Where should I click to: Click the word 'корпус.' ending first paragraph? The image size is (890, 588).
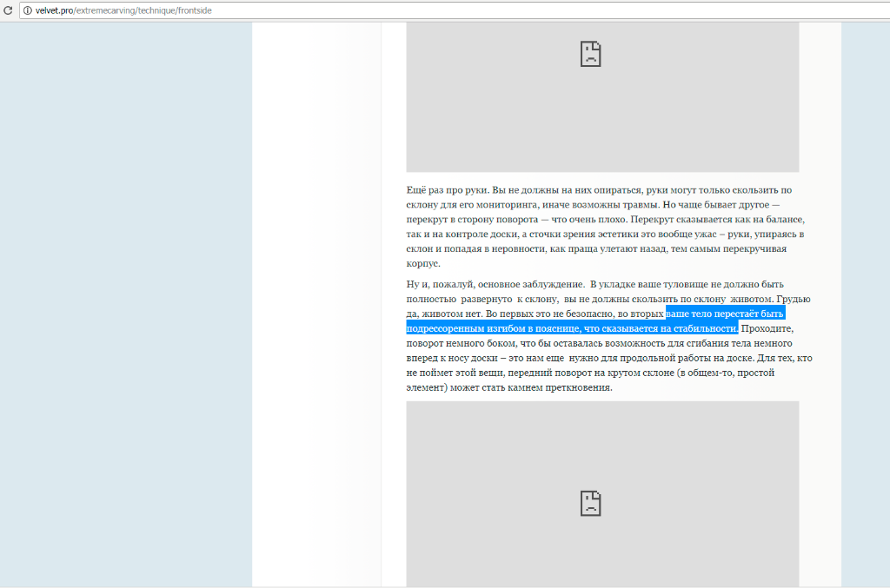pos(423,264)
